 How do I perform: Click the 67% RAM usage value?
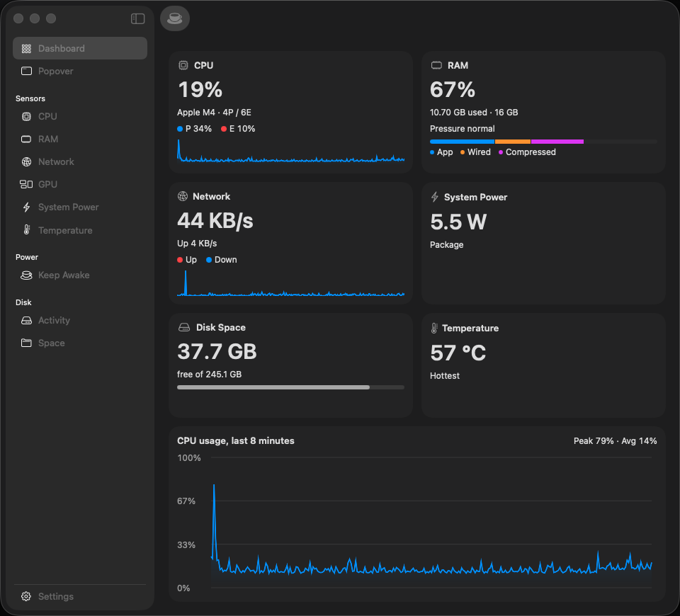pyautogui.click(x=453, y=90)
